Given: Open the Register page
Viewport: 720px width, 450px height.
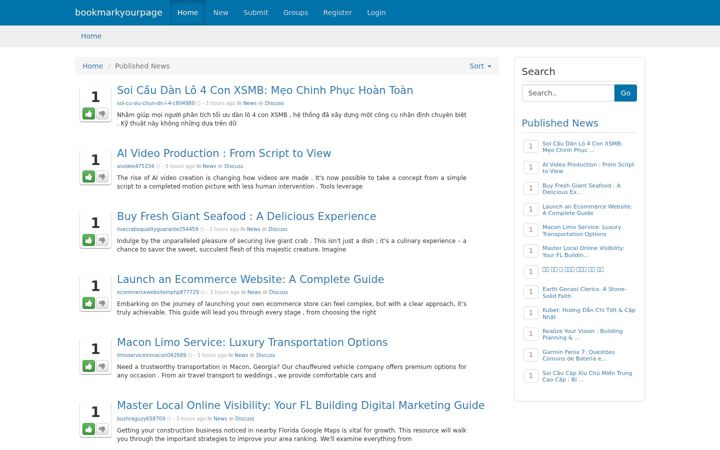Looking at the screenshot, I should 338,12.
